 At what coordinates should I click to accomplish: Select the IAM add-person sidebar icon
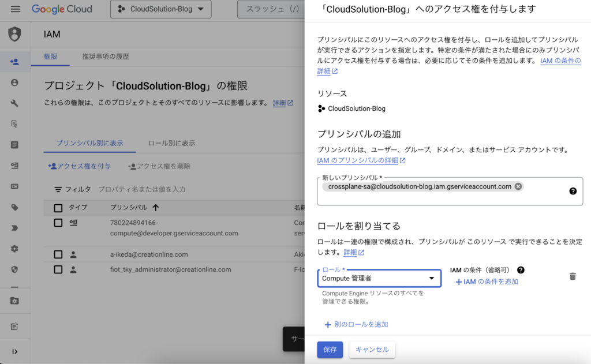(14, 62)
